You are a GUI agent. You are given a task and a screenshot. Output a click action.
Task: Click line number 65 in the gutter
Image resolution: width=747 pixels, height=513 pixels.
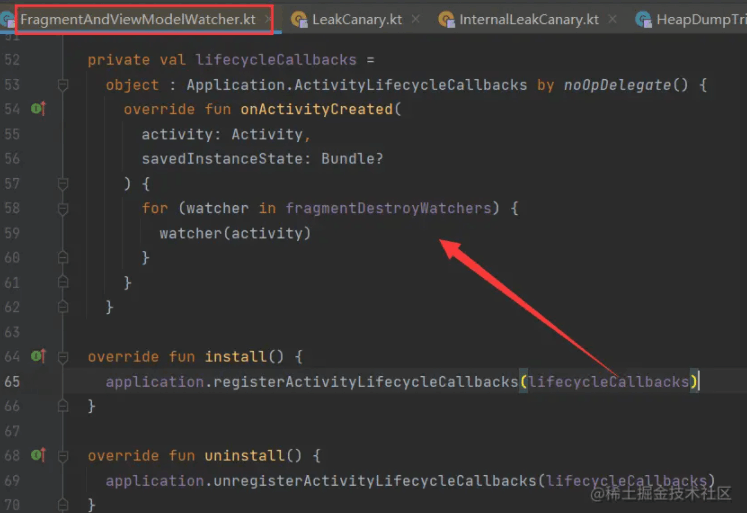12,381
